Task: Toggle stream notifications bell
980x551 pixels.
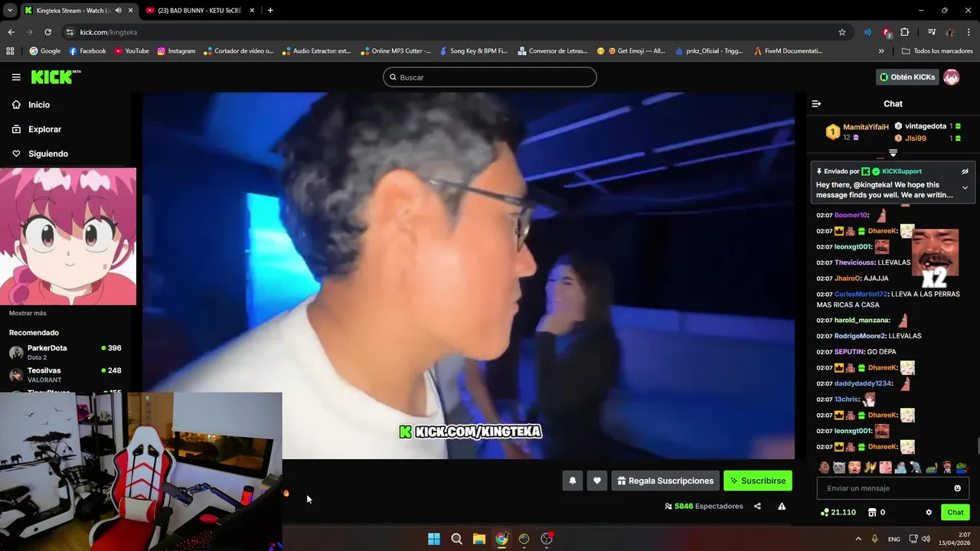Action: tap(572, 481)
